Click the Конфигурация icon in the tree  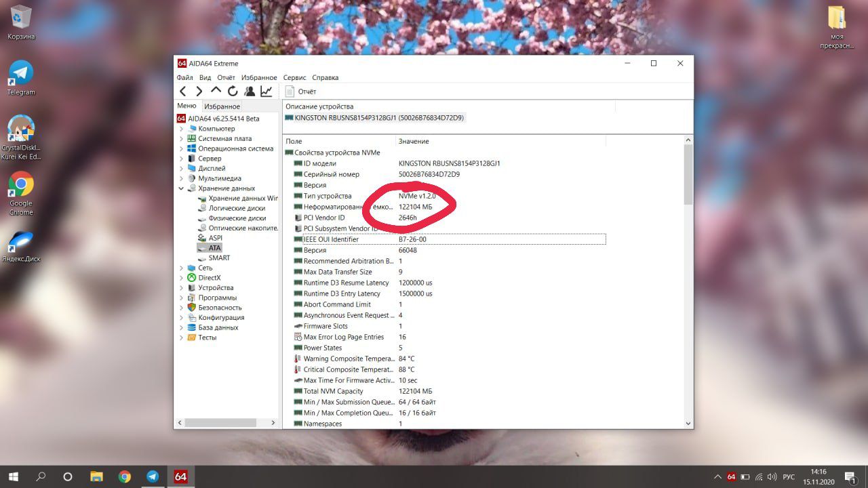pyautogui.click(x=192, y=317)
